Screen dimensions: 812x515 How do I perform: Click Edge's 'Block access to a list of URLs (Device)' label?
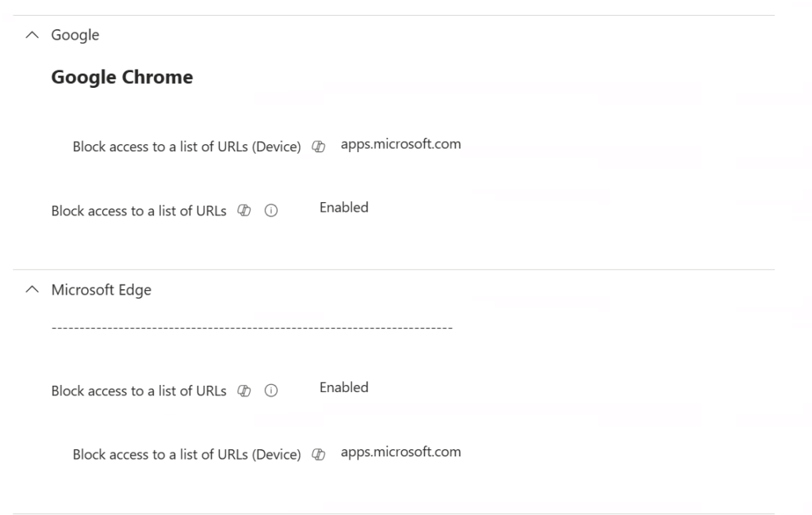point(186,455)
